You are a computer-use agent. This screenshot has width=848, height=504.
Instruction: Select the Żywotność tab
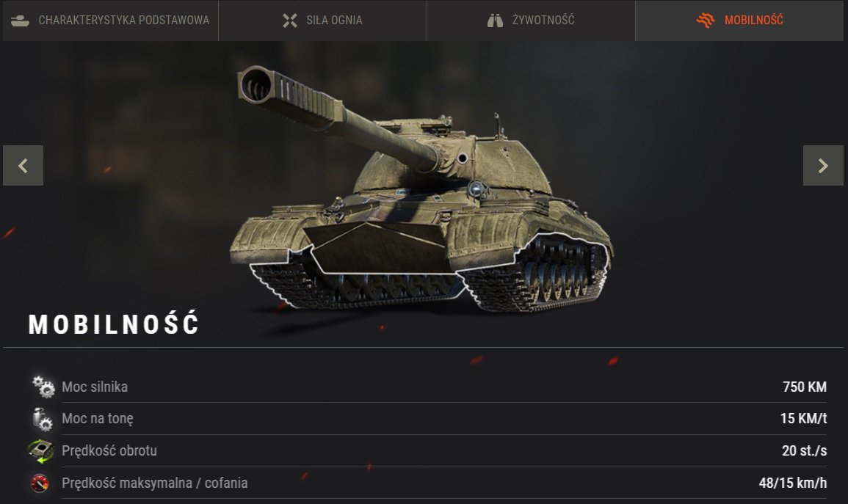tap(531, 21)
